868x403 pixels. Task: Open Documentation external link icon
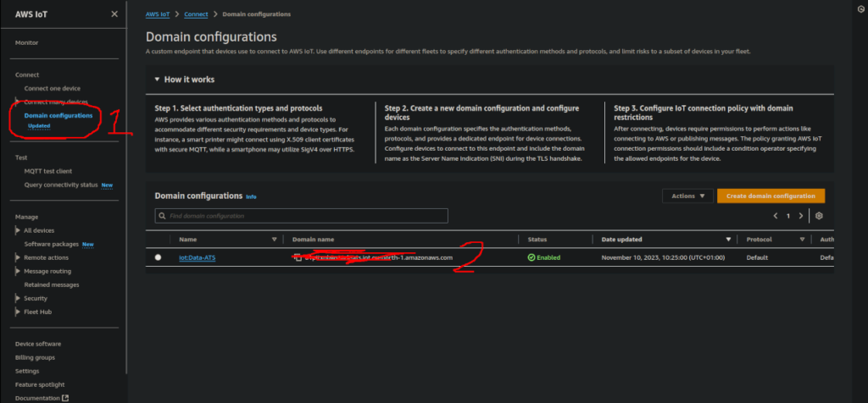pos(65,398)
